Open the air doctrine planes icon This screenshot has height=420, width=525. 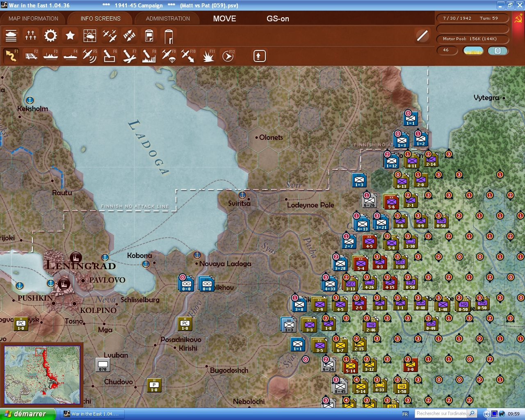pyautogui.click(x=110, y=36)
